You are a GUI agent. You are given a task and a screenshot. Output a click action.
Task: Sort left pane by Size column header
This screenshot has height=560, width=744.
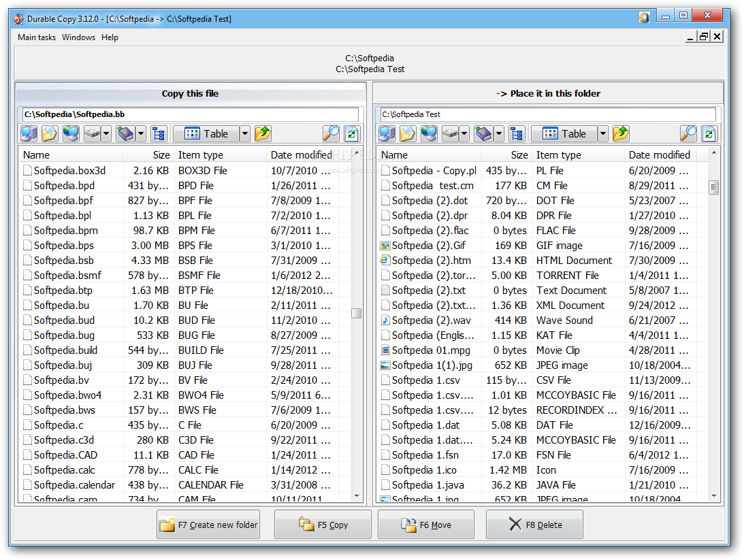pyautogui.click(x=148, y=155)
